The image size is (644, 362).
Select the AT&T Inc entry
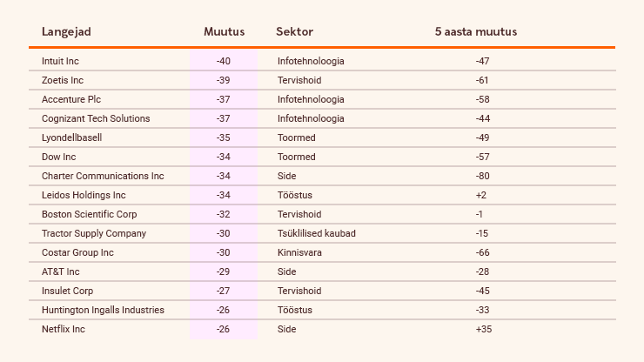(60, 271)
